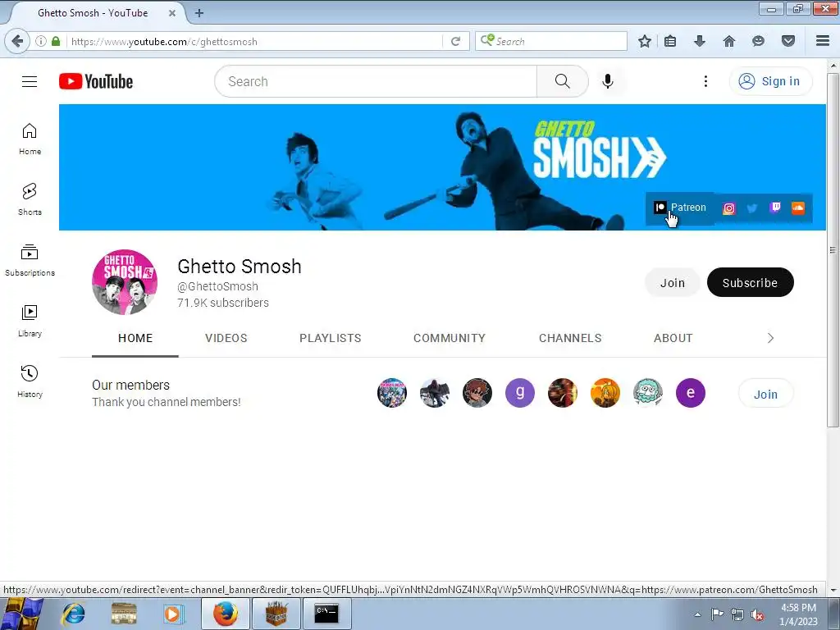Focus the YouTube search field
The height and width of the screenshot is (630, 840).
[376, 81]
